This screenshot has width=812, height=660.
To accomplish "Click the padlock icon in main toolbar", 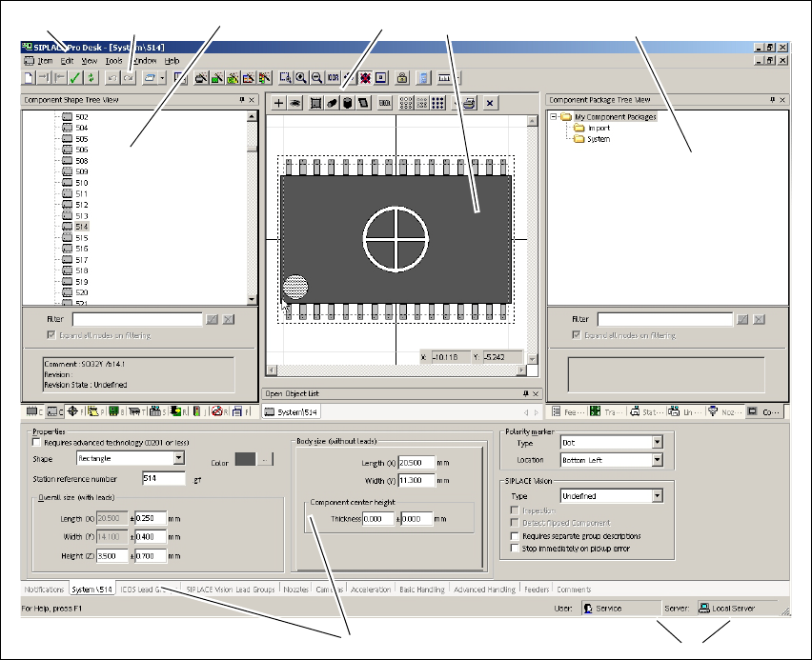I will (x=402, y=78).
